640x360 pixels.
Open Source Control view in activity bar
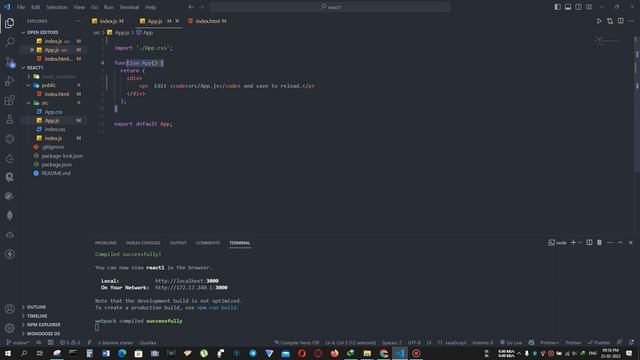[x=9, y=62]
